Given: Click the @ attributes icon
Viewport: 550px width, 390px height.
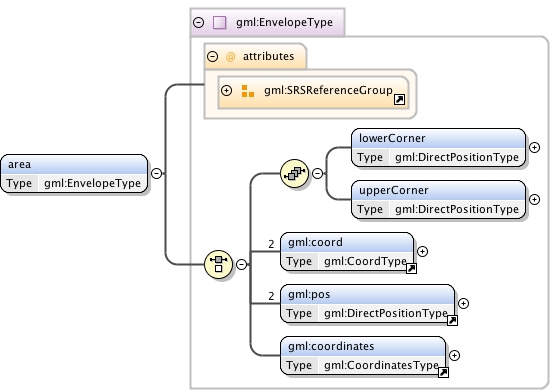Looking at the screenshot, I should pos(230,57).
